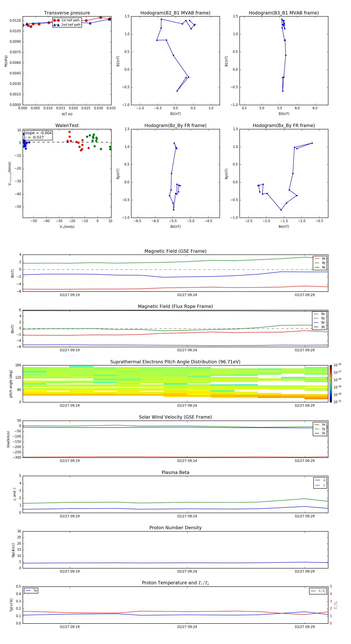Click the 'r = -0.027' annotation

(x=35, y=137)
